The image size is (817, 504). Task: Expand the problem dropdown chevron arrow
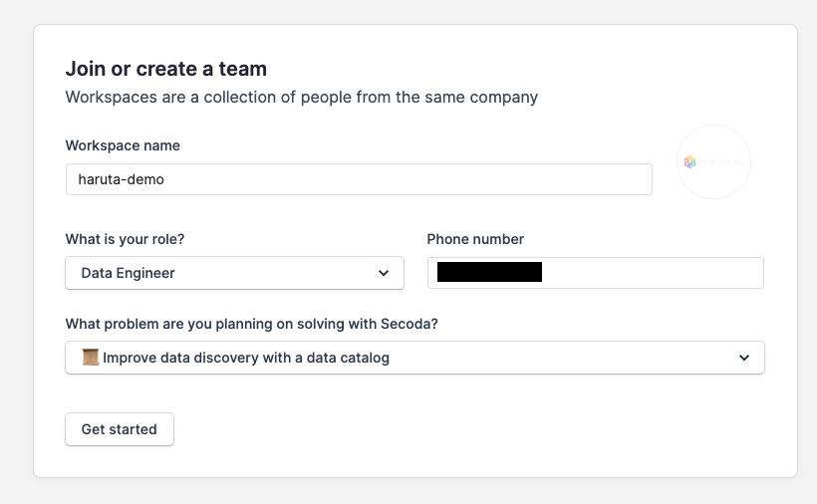(x=744, y=358)
